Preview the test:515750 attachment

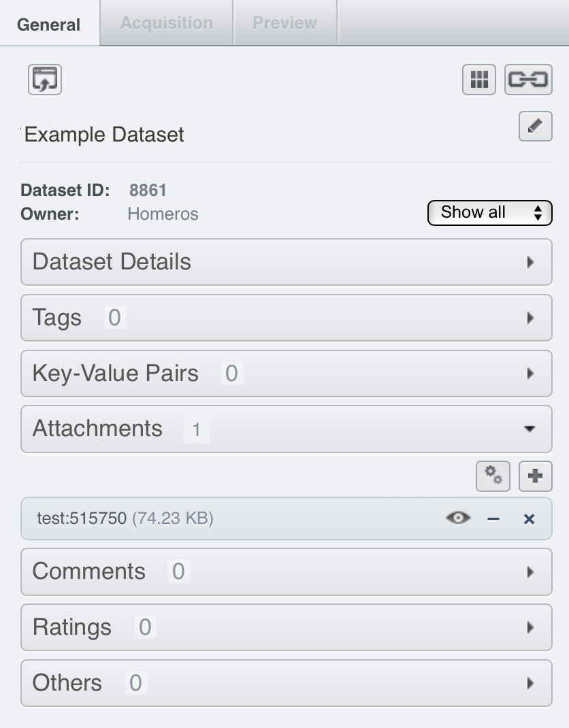[x=457, y=518]
